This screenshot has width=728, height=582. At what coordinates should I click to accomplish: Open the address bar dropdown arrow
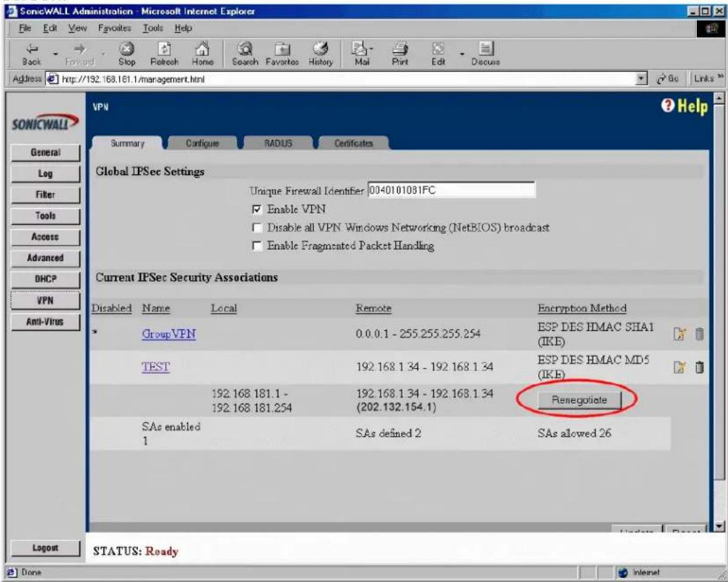[641, 79]
